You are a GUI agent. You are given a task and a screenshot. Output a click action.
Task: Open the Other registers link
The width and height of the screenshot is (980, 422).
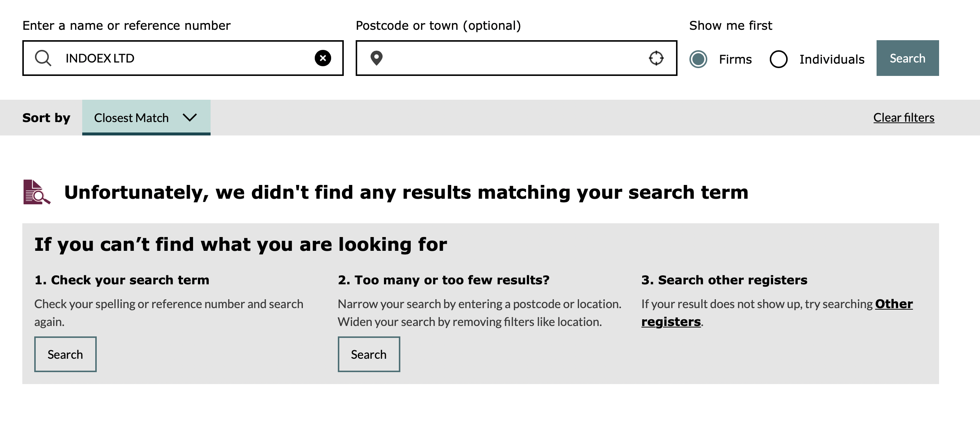[x=777, y=313]
